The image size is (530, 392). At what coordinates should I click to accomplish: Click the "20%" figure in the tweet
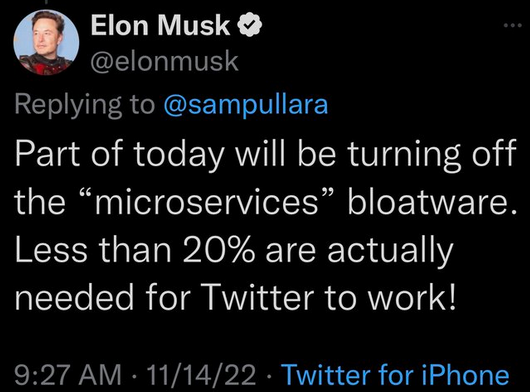[218, 251]
